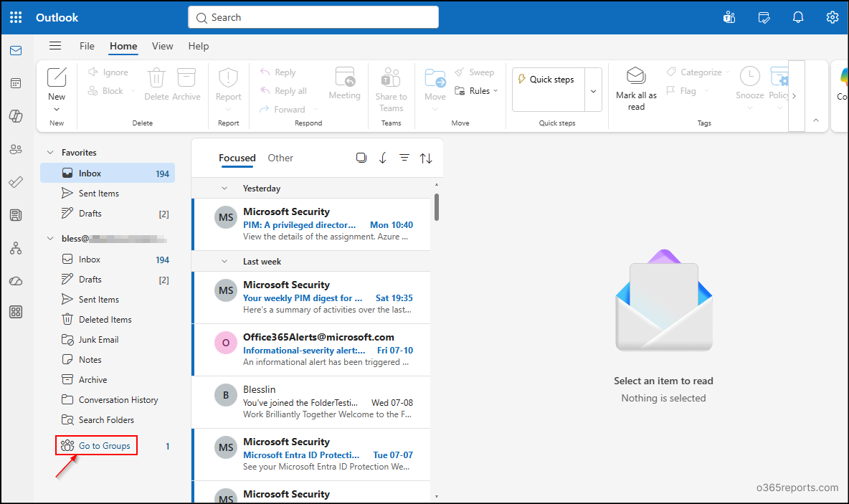849x504 pixels.
Task: Open the Teams icon in top bar
Action: pos(729,17)
